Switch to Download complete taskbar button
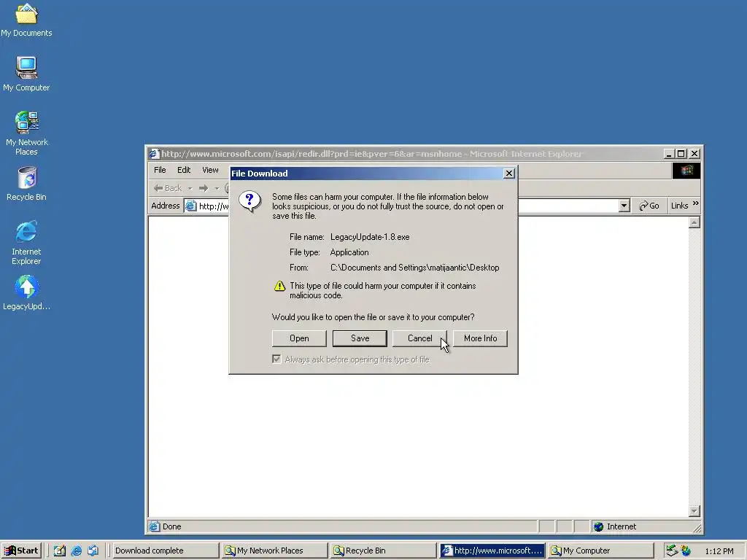Screen dimensions: 747x560 click(x=166, y=551)
